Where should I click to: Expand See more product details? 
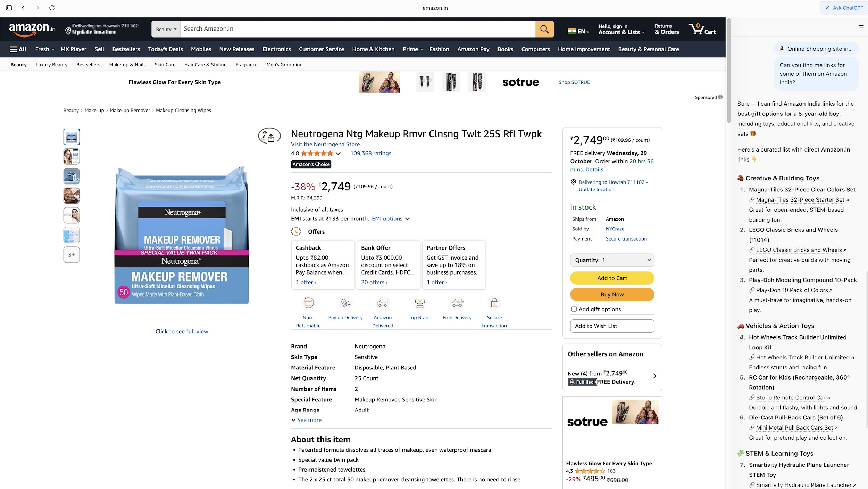[307, 420]
